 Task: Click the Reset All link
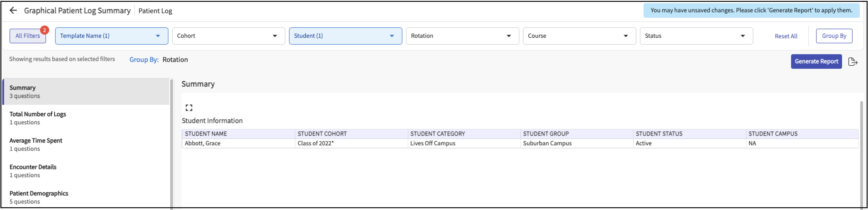pos(786,36)
